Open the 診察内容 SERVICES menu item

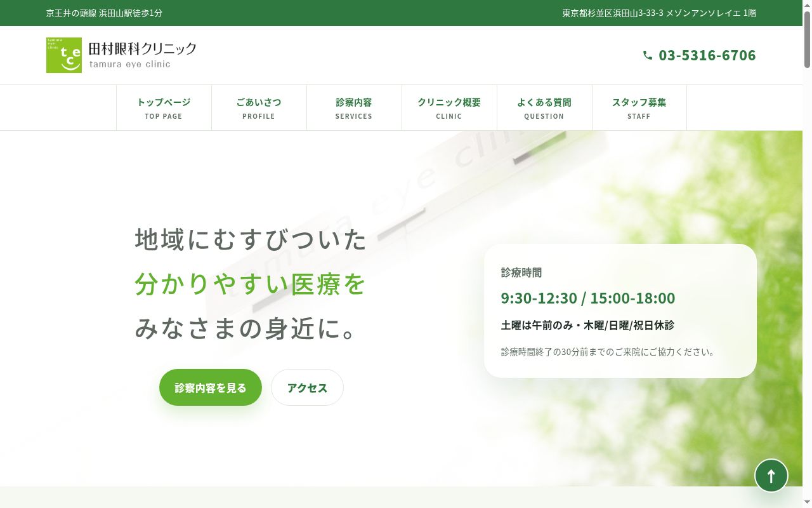(x=354, y=108)
